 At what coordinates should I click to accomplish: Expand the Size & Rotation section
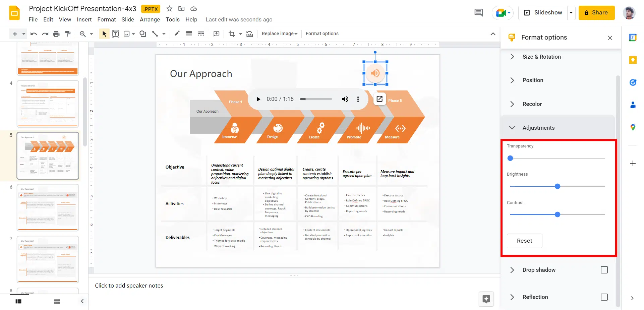[x=541, y=57]
